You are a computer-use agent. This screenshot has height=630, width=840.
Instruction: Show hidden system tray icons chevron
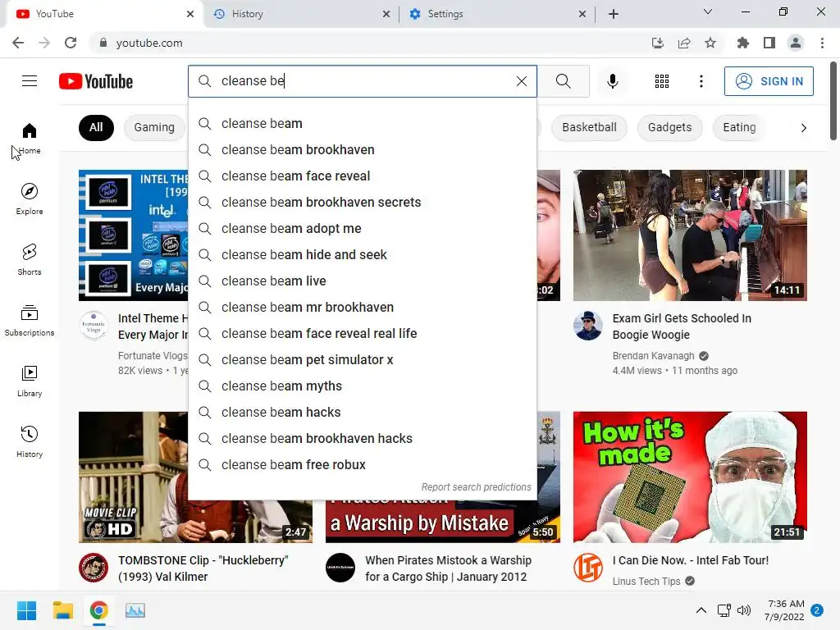click(701, 610)
